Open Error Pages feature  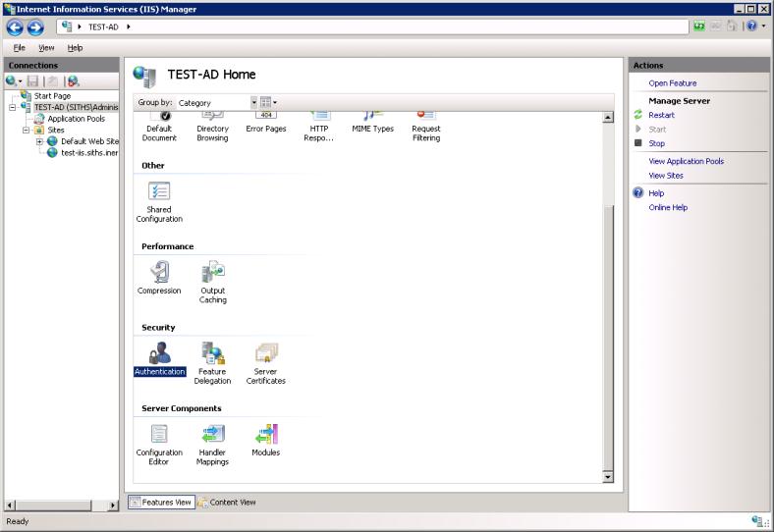[x=266, y=123]
